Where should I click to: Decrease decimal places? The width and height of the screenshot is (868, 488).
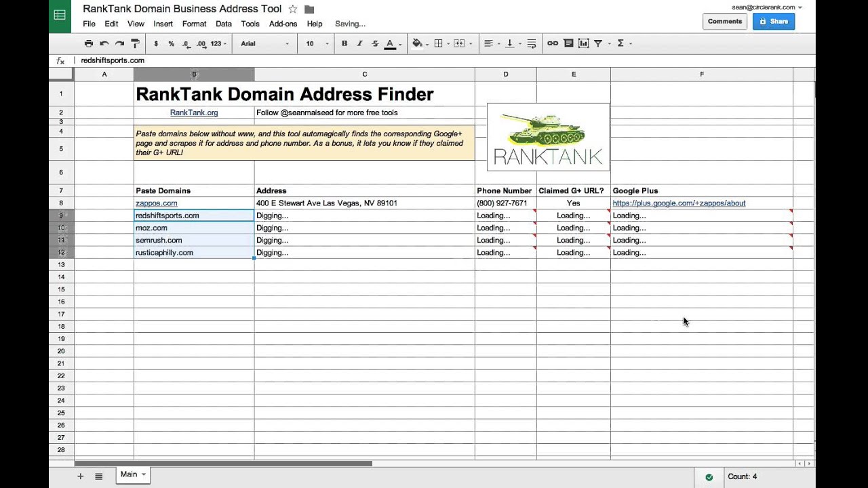coord(186,43)
